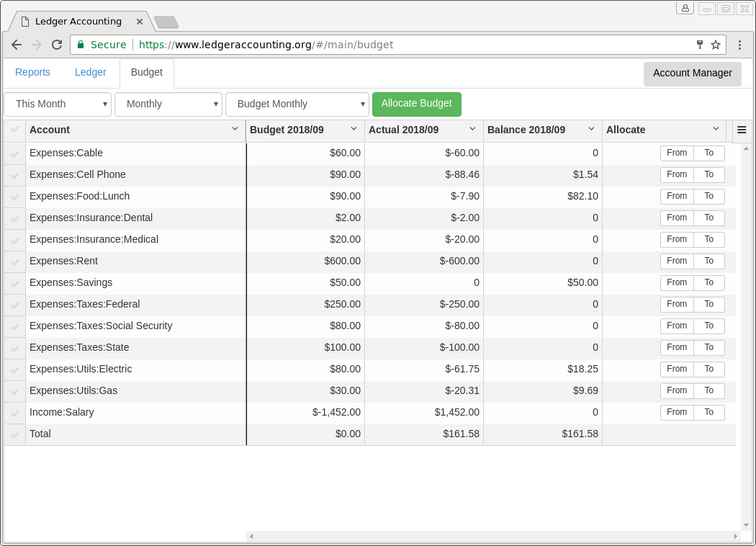756x546 pixels.
Task: Open the Account Manager
Action: point(692,73)
